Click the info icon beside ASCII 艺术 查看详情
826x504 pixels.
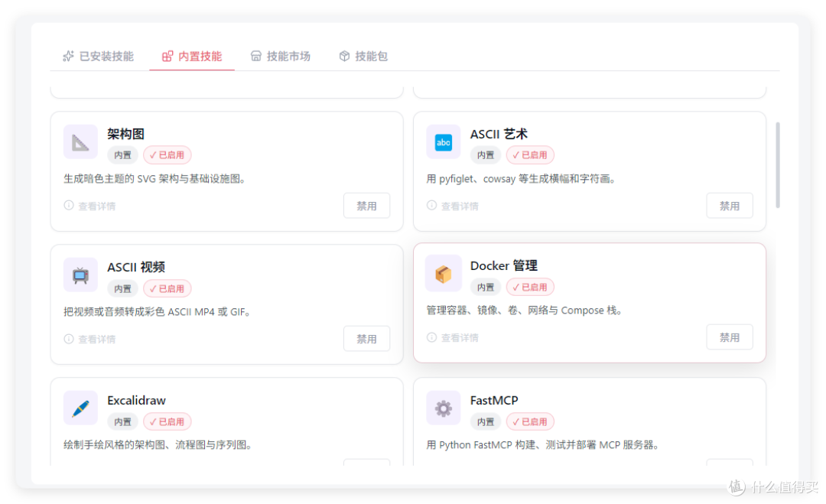(x=431, y=206)
